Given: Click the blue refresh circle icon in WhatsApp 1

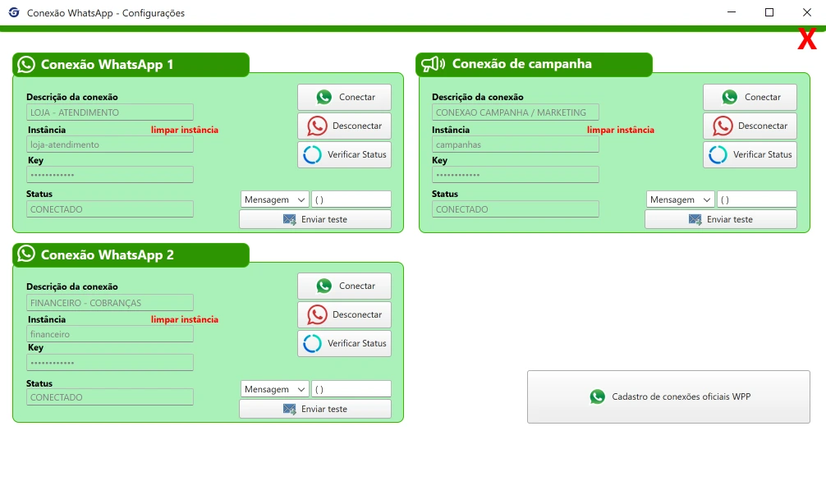Looking at the screenshot, I should click(x=312, y=155).
